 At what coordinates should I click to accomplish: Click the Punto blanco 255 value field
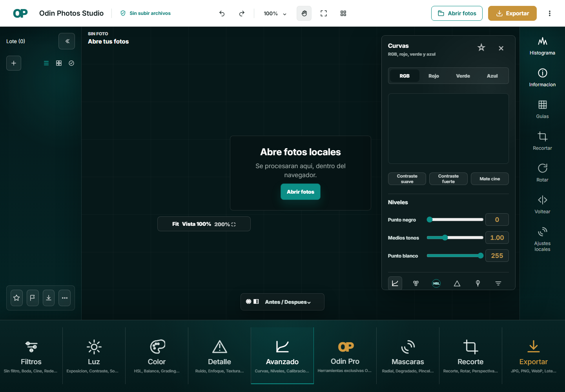click(497, 256)
